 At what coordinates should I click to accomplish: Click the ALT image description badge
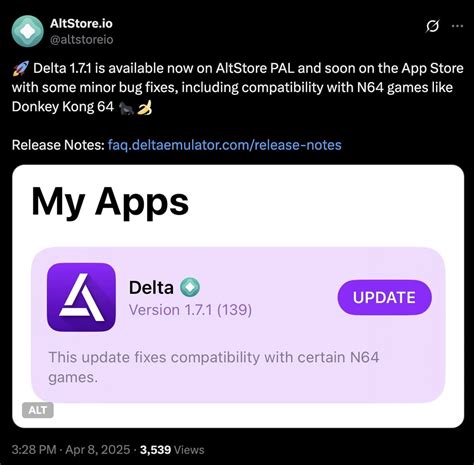(x=38, y=410)
